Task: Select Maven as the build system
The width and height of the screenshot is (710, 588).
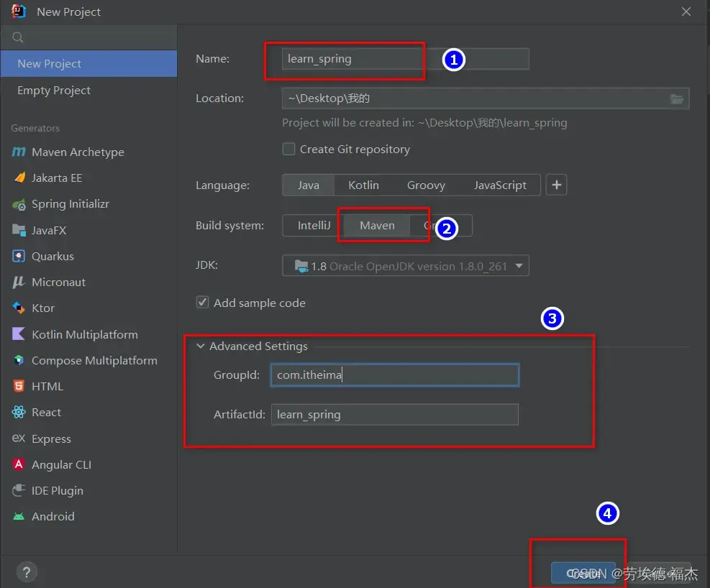Action: [x=377, y=226]
